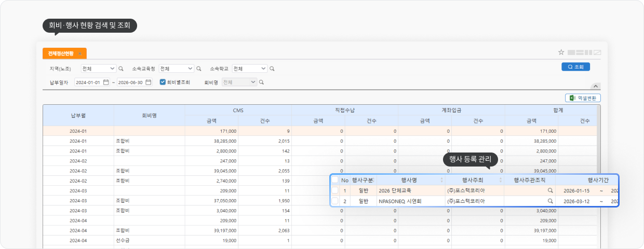Open the 지역(노조) dropdown
This screenshot has height=249, width=644.
point(99,68)
